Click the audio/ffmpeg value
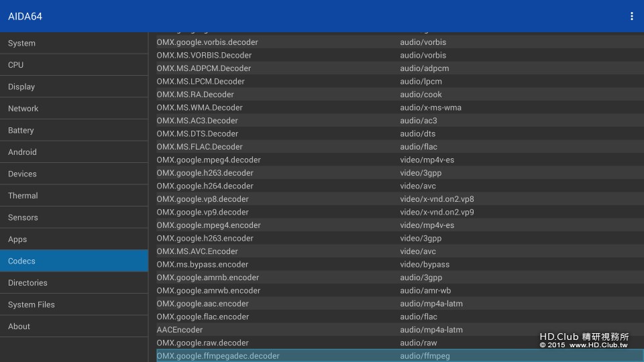 [425, 356]
